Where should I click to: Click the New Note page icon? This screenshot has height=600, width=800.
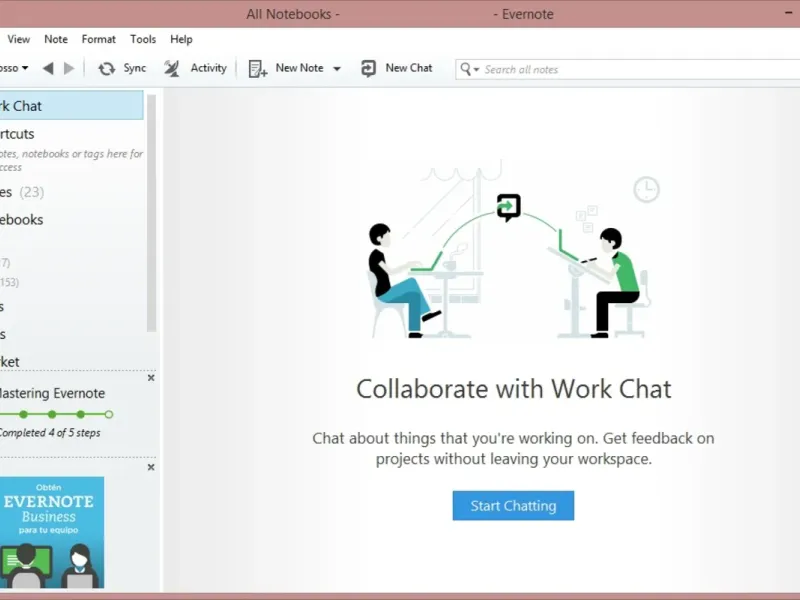[x=258, y=68]
